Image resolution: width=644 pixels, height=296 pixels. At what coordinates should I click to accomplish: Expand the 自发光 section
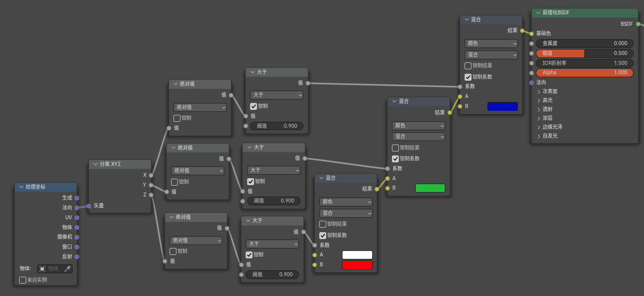coord(539,136)
